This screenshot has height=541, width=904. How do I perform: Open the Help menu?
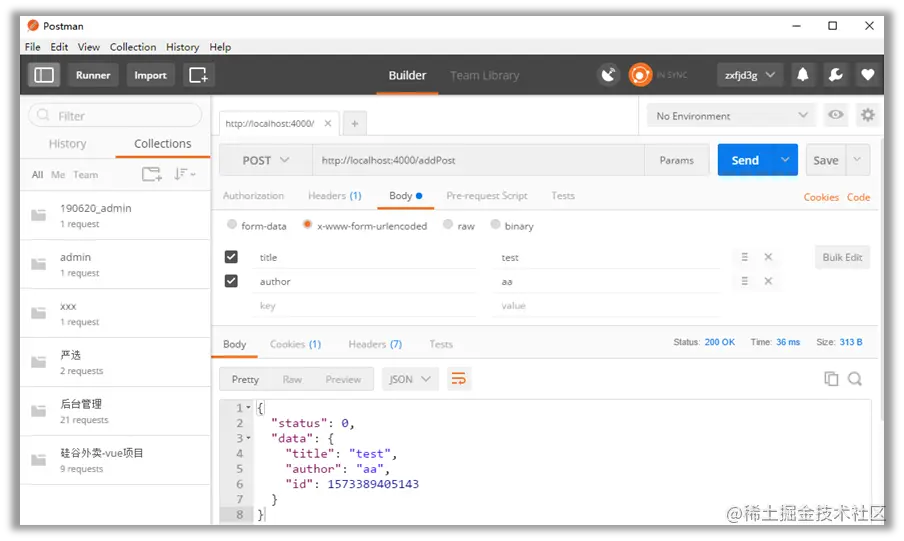220,47
